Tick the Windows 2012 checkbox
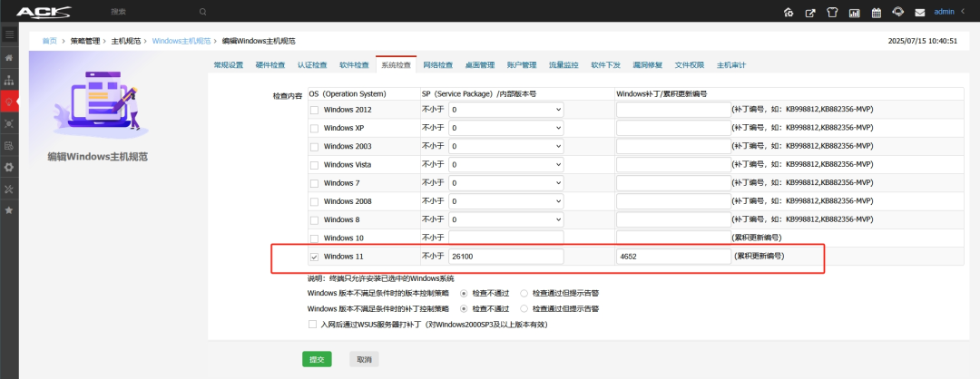Image resolution: width=980 pixels, height=379 pixels. tap(314, 110)
